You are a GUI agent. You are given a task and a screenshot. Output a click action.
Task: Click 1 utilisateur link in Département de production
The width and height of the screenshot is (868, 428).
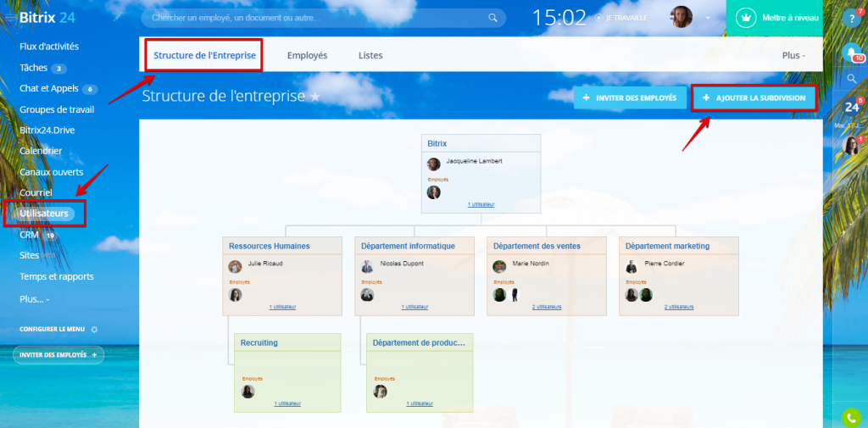420,403
